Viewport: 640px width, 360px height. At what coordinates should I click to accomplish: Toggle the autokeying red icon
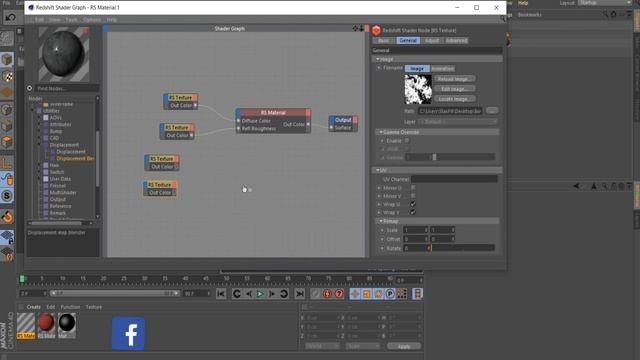339,294
